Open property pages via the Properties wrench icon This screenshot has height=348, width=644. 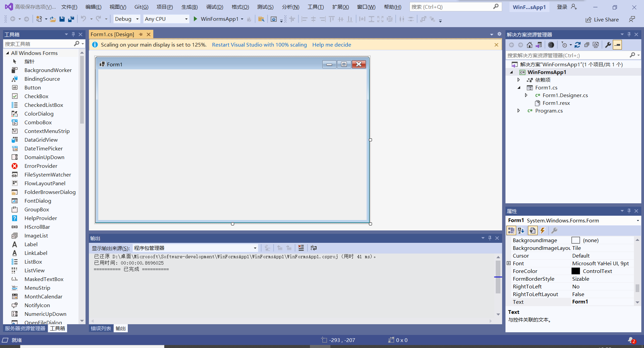coord(554,230)
